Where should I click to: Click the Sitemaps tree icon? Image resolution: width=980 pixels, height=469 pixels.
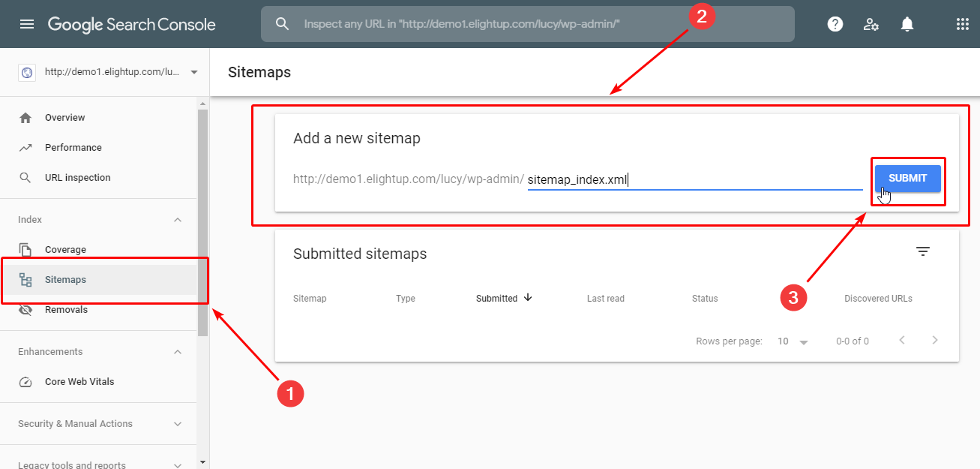pos(25,280)
